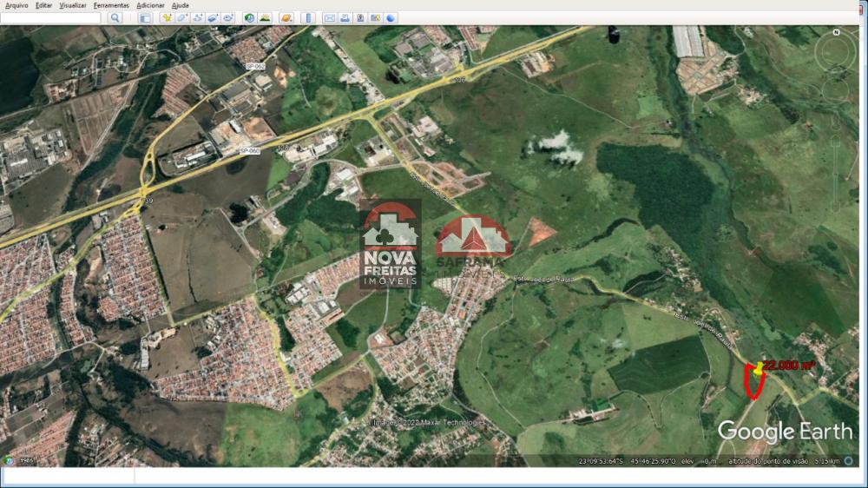Screen dimensions: 868x488
Task: Toggle the sidebar panel icon
Action: pos(145,17)
